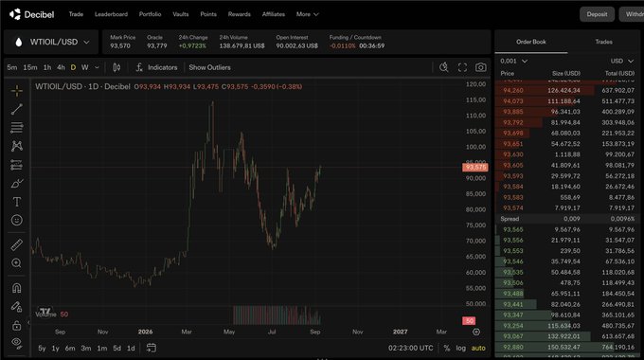644x360 pixels.
Task: Set chart range to 5d
Action: (117, 348)
